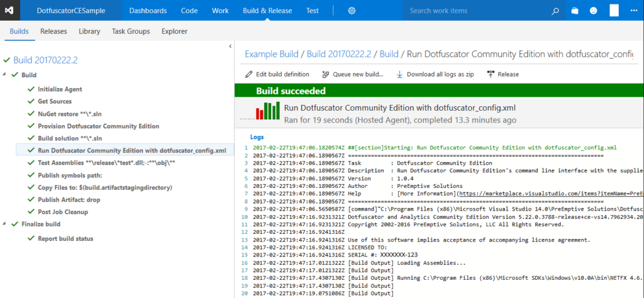The width and height of the screenshot is (644, 298).
Task: Switch to the Task Groups tab
Action: [x=131, y=31]
